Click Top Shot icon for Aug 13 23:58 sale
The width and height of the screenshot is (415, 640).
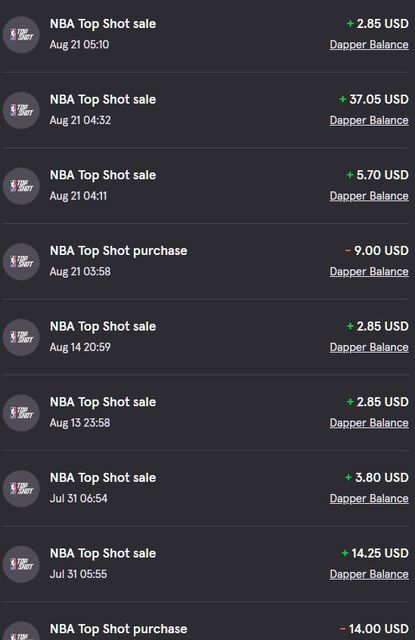coord(21,413)
